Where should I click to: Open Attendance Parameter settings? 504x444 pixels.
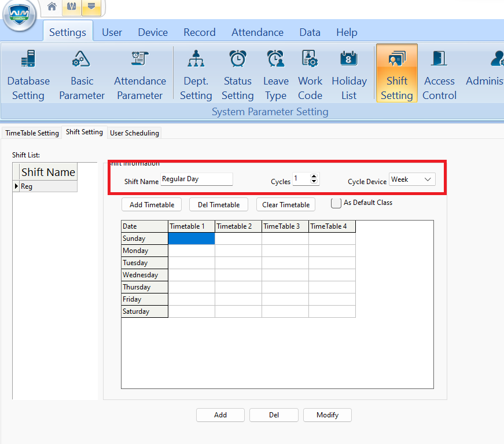[x=140, y=75]
